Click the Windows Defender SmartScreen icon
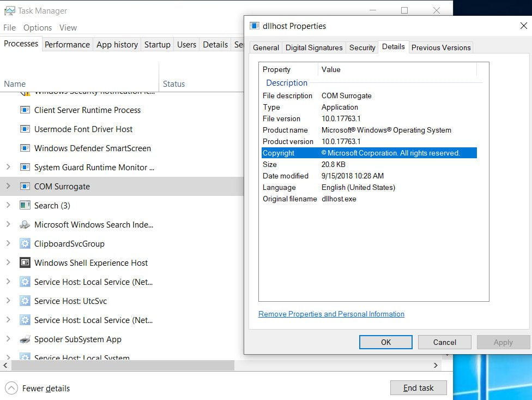 pos(25,148)
